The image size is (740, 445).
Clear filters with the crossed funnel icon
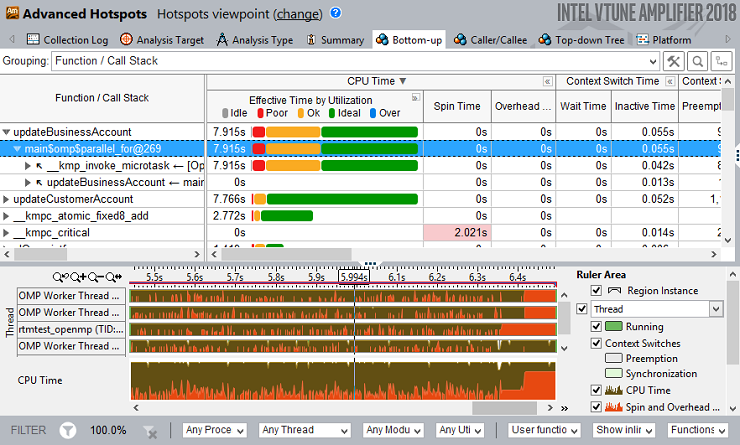pyautogui.click(x=150, y=431)
